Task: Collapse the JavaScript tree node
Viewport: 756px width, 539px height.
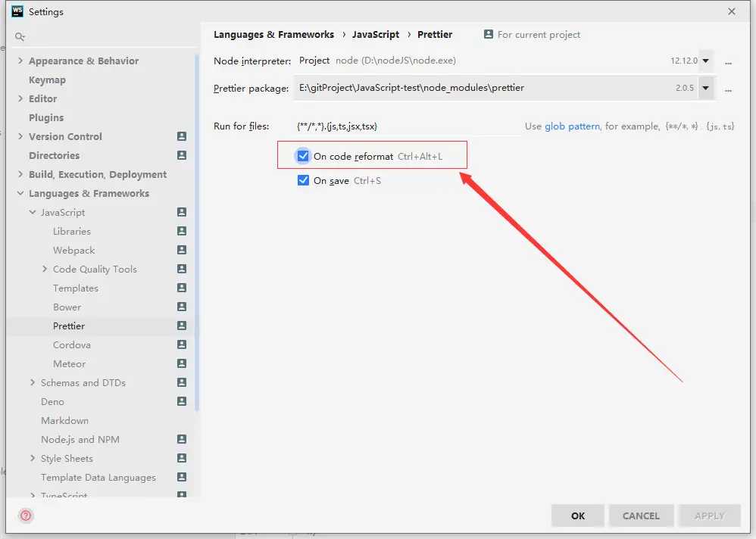Action: (33, 212)
